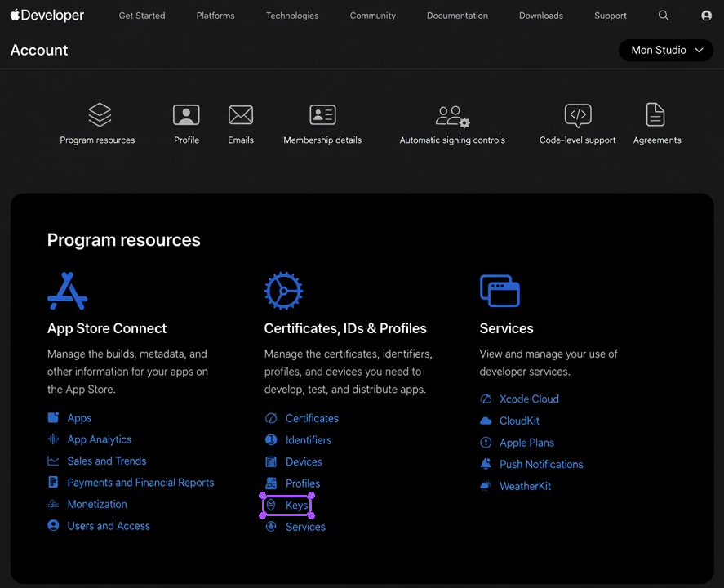724x588 pixels.
Task: Click the bell icon beside Push Notifications
Action: 486,464
